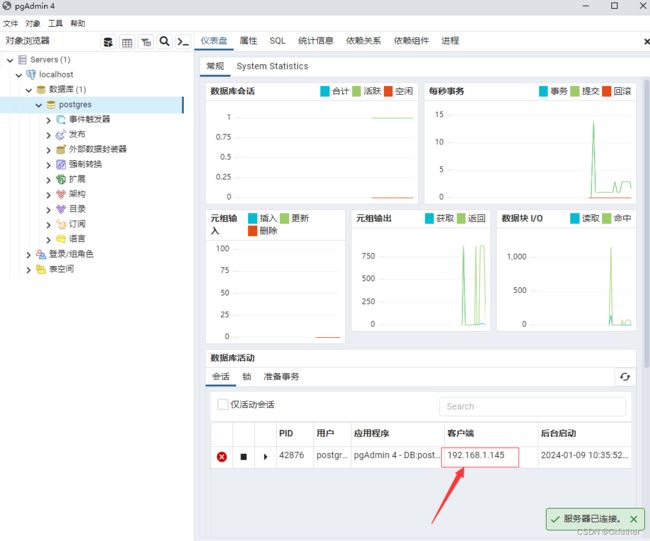Switch to System Statistics sub-tab
650x541 pixels.
(272, 66)
